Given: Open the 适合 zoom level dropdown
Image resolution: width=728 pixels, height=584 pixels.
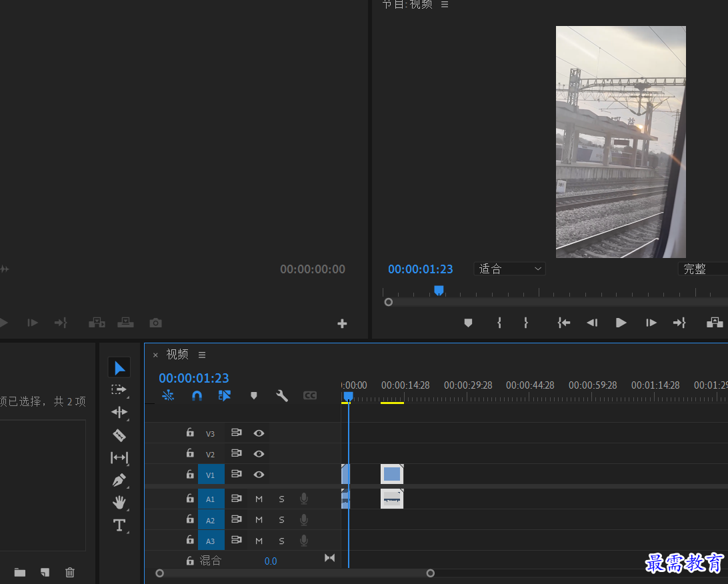Looking at the screenshot, I should pyautogui.click(x=509, y=269).
